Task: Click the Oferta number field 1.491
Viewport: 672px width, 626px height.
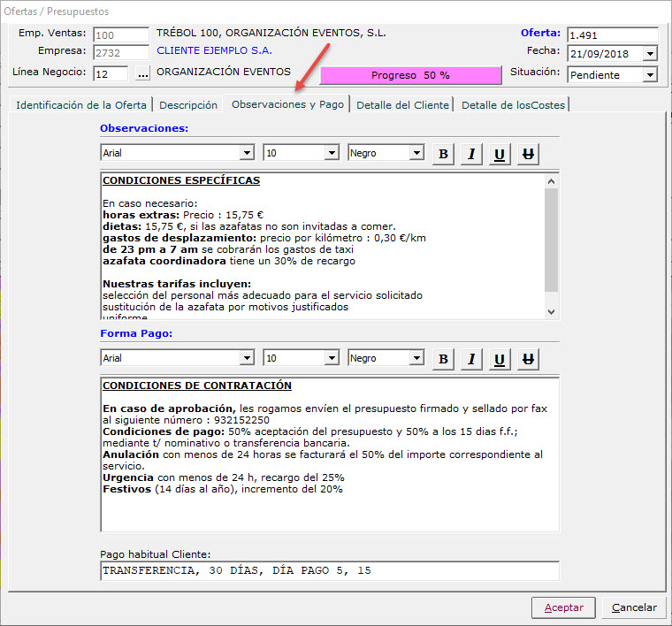Action: point(613,35)
